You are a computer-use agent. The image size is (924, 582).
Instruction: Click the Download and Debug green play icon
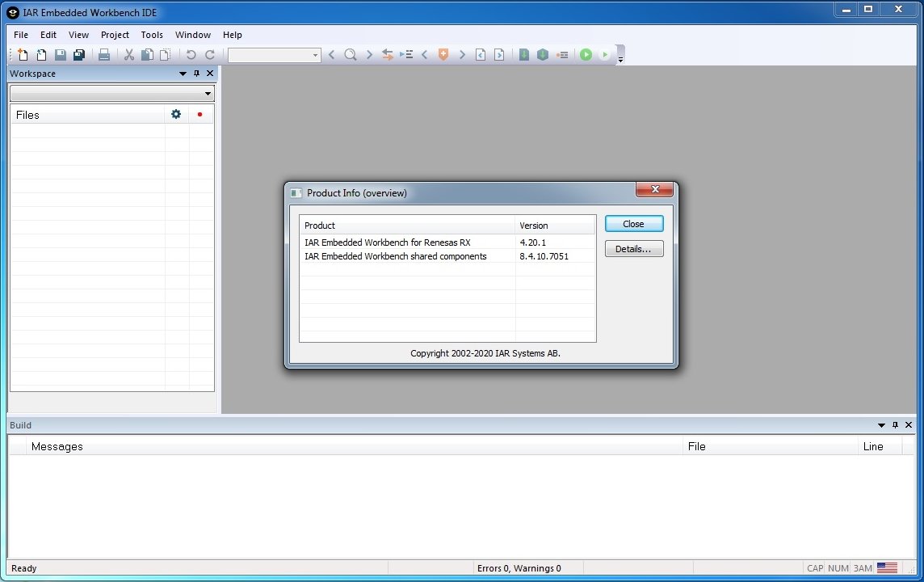(x=586, y=55)
